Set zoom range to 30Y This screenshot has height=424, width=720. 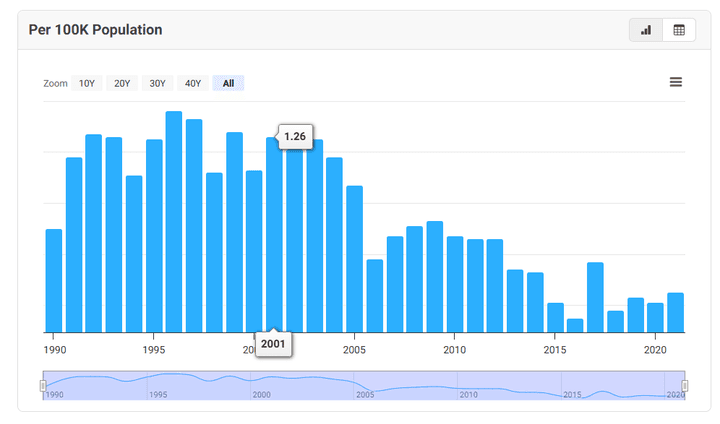157,83
